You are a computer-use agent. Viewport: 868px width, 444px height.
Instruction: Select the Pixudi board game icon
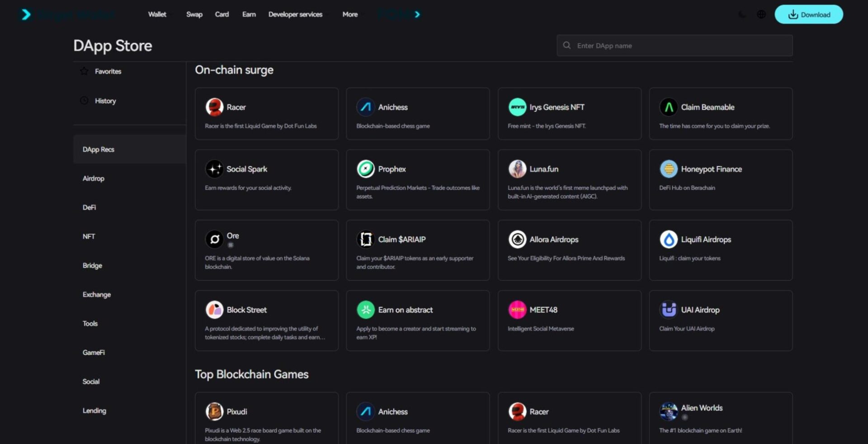[214, 411]
